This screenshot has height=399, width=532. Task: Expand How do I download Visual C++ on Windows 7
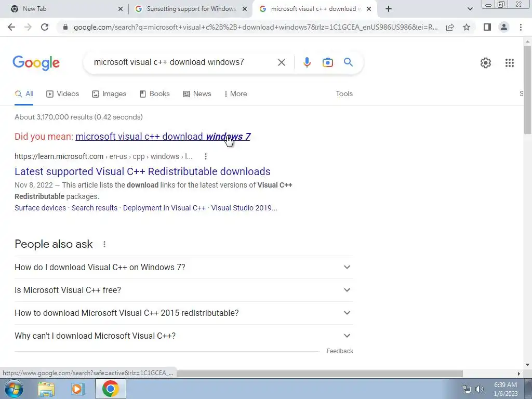tap(183, 268)
